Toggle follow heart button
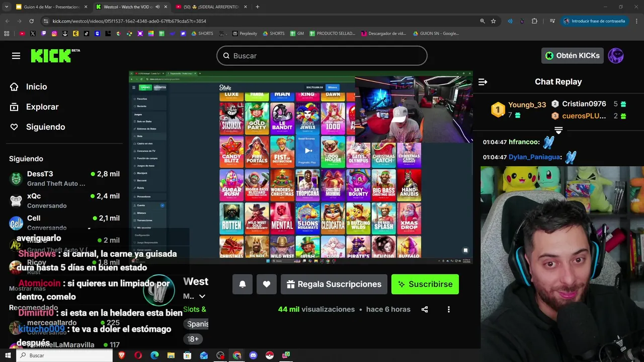Image resolution: width=644 pixels, height=362 pixels. tap(267, 284)
